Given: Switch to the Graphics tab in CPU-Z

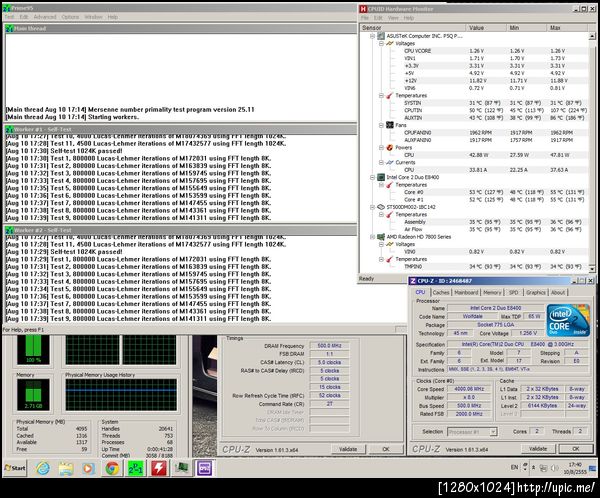Looking at the screenshot, I should coord(536,292).
